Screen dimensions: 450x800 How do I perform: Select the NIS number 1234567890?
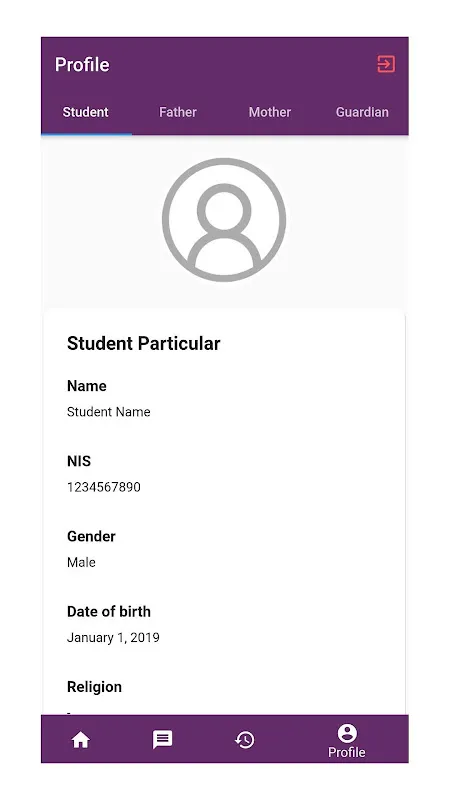click(104, 487)
